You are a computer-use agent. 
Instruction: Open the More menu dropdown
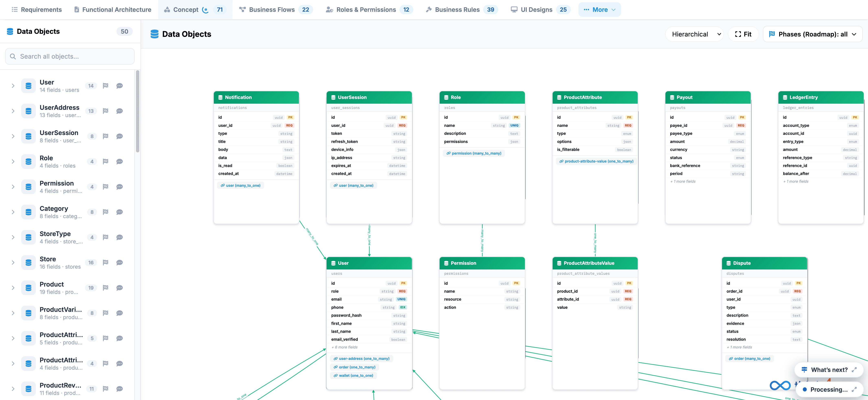coord(599,9)
